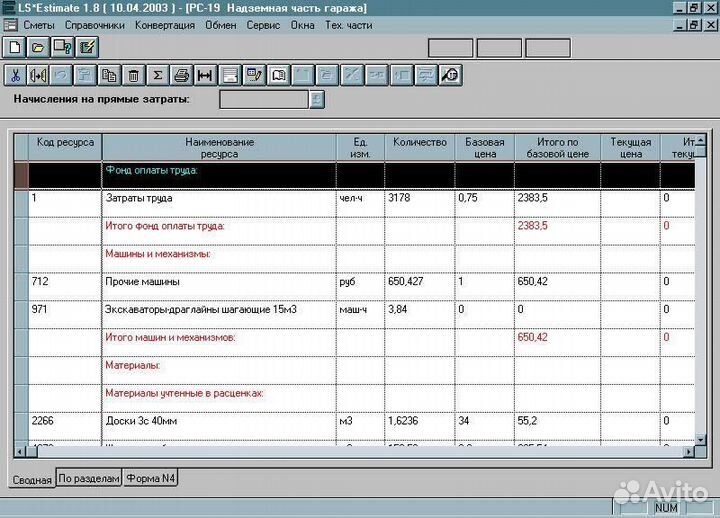This screenshot has height=518, width=720.
Task: Switch to the Форма N4 tab
Action: pos(151,479)
